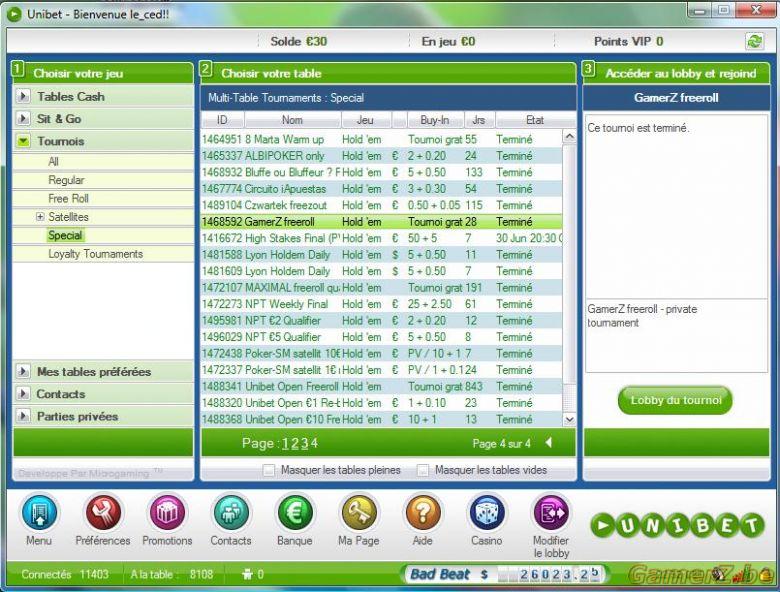780x592 pixels.
Task: Select ALBIPOKER only tournament row
Action: click(x=382, y=156)
